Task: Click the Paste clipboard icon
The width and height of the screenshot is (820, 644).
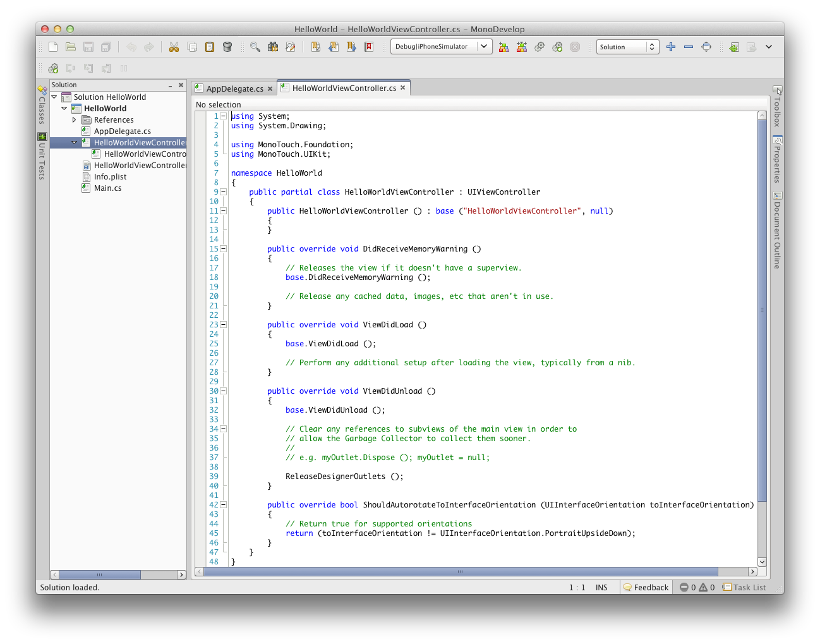Action: tap(210, 47)
